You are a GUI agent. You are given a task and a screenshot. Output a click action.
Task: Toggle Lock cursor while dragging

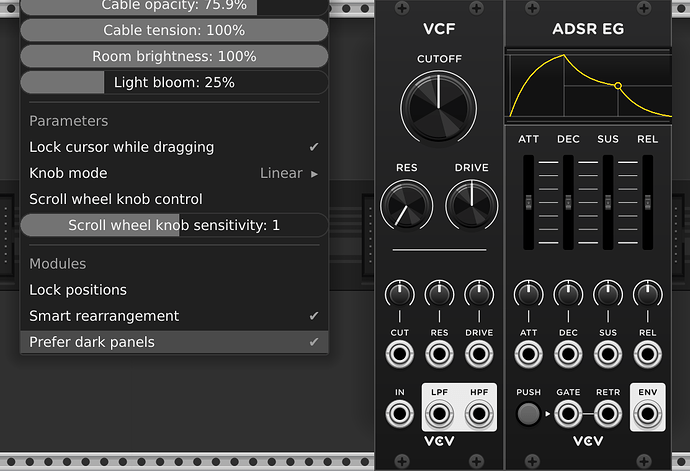pyautogui.click(x=174, y=147)
